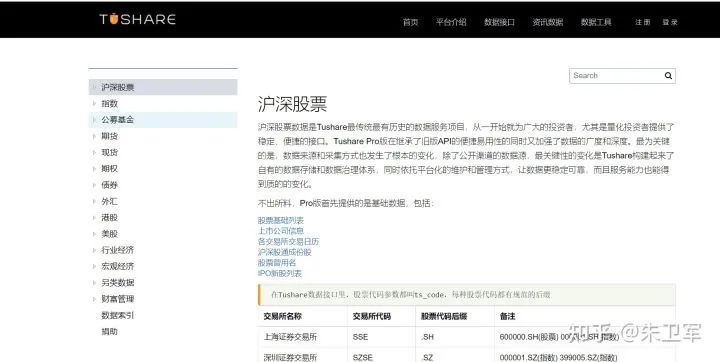
Task: Expand the 期货 tree arrow
Action: coord(95,136)
